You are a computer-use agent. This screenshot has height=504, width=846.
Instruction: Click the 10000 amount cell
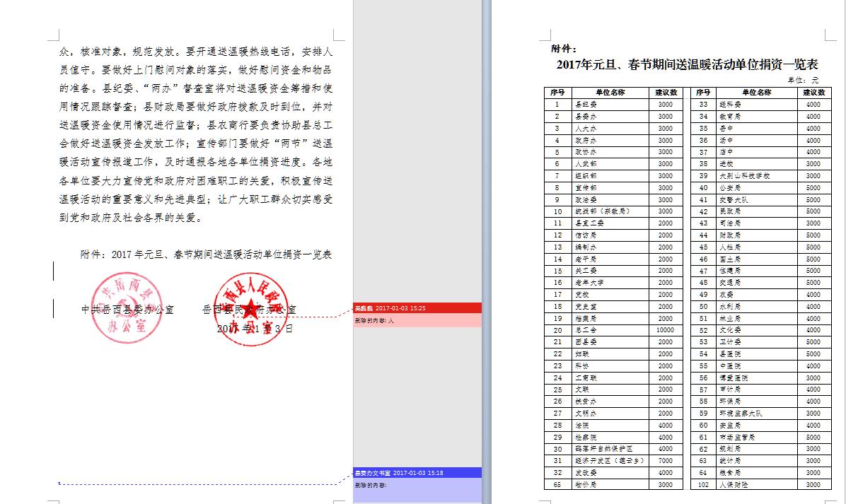tap(665, 330)
